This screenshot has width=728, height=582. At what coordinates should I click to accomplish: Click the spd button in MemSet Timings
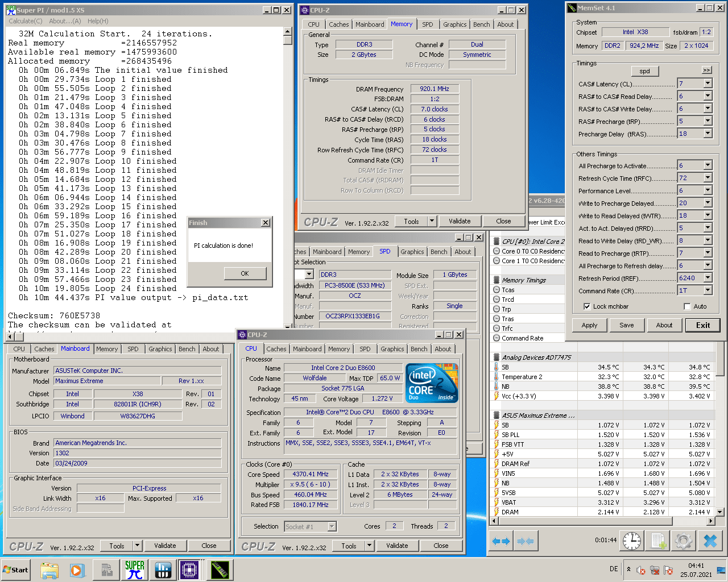click(x=644, y=71)
